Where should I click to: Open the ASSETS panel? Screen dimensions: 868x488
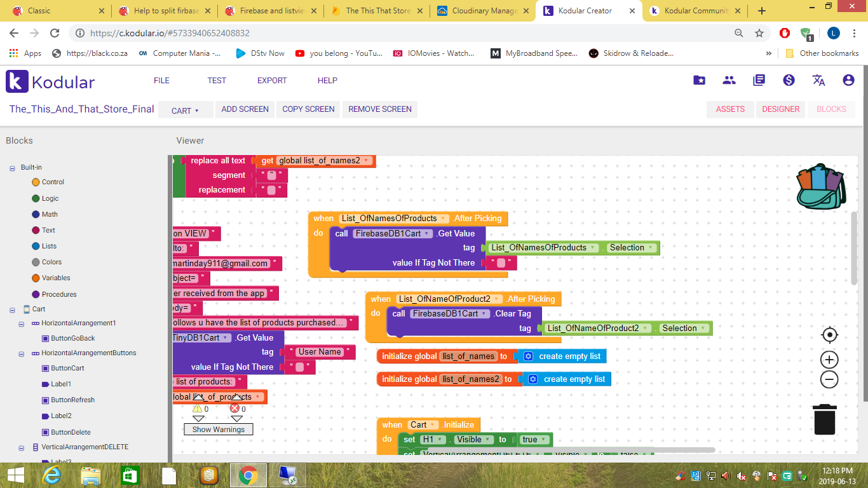tap(730, 109)
